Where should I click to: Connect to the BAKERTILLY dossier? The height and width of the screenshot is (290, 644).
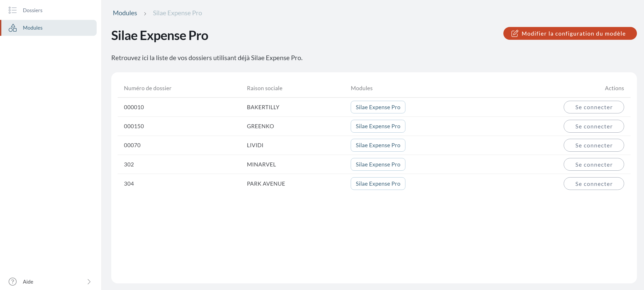pos(594,107)
